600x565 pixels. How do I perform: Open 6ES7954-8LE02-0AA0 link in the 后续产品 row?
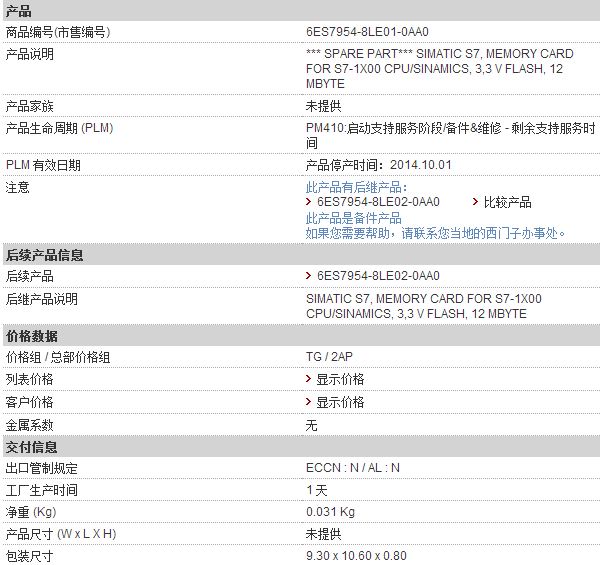point(378,276)
